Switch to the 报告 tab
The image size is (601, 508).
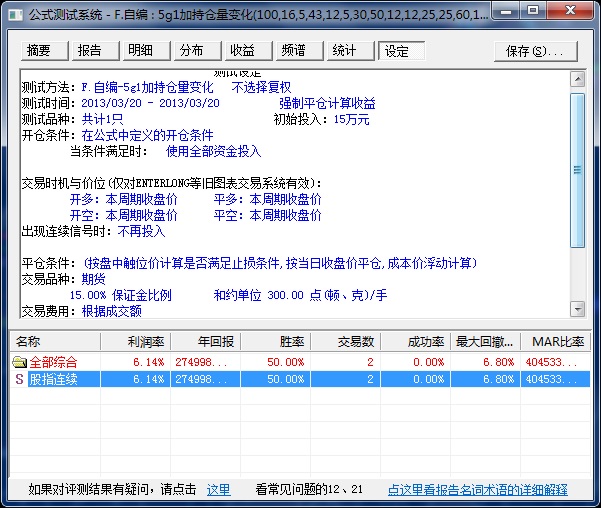point(95,51)
